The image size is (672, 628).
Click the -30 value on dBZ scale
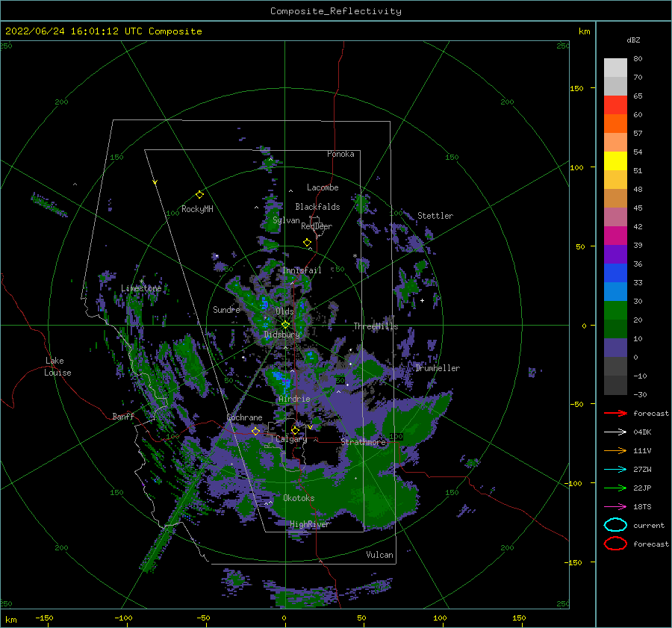click(x=641, y=394)
